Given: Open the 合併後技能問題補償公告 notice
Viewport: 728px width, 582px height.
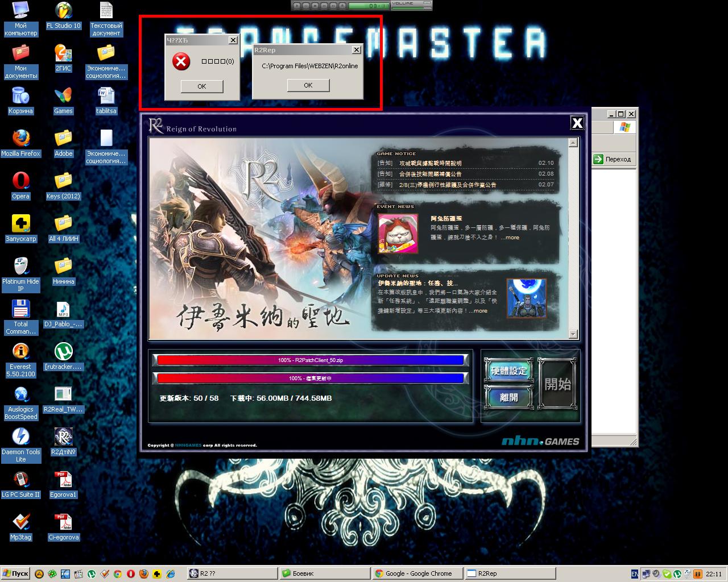Looking at the screenshot, I should click(431, 174).
